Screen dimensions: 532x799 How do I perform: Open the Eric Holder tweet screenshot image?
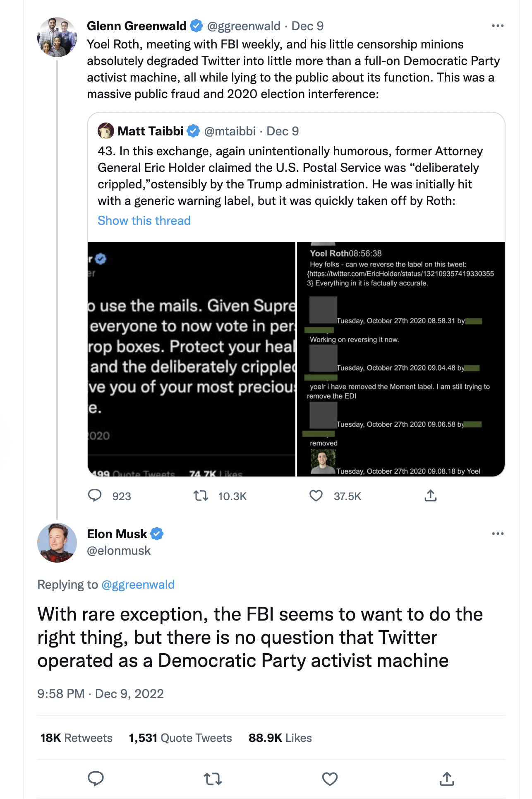coord(192,359)
